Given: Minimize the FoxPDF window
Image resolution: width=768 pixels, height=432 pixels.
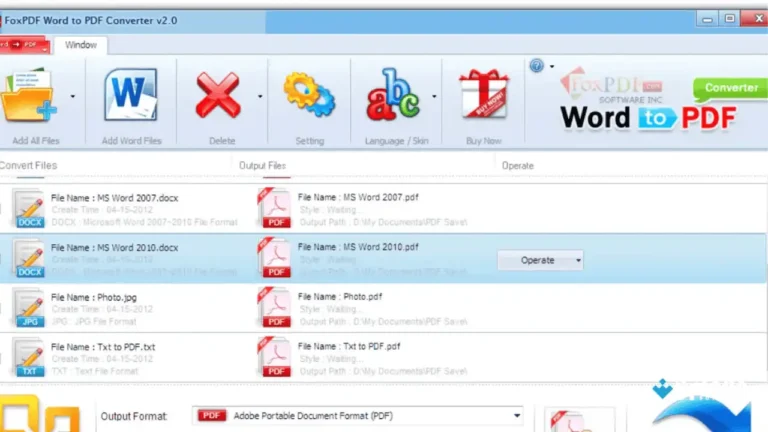Looking at the screenshot, I should tap(707, 20).
